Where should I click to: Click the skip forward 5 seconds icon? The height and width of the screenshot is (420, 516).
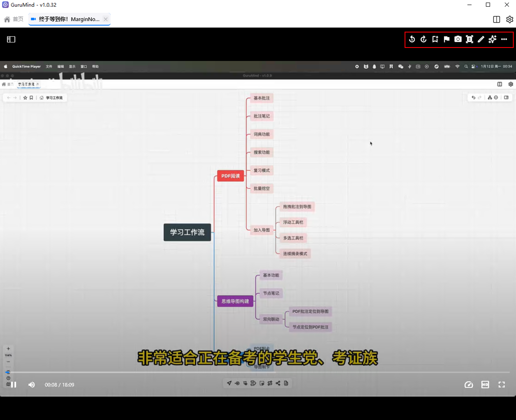pos(423,39)
